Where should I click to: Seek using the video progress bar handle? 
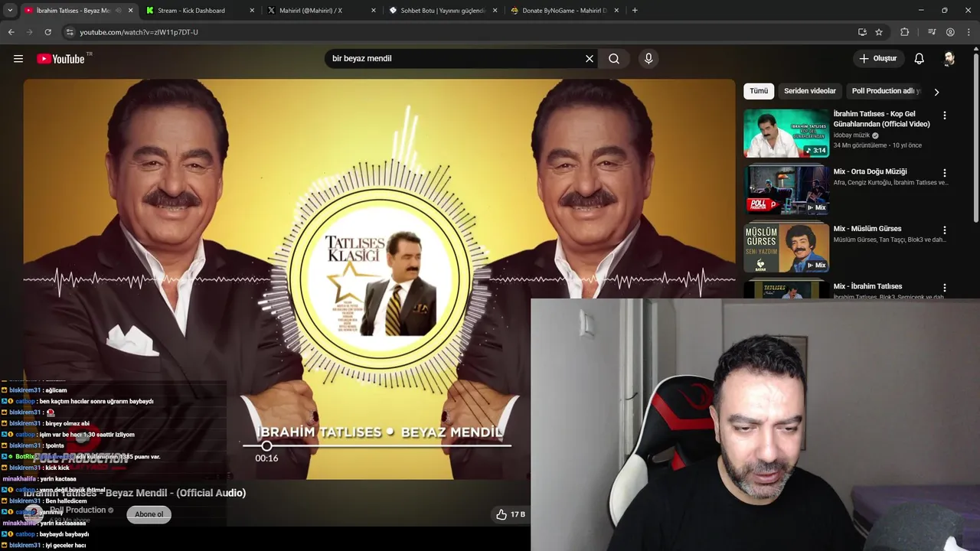[266, 445]
